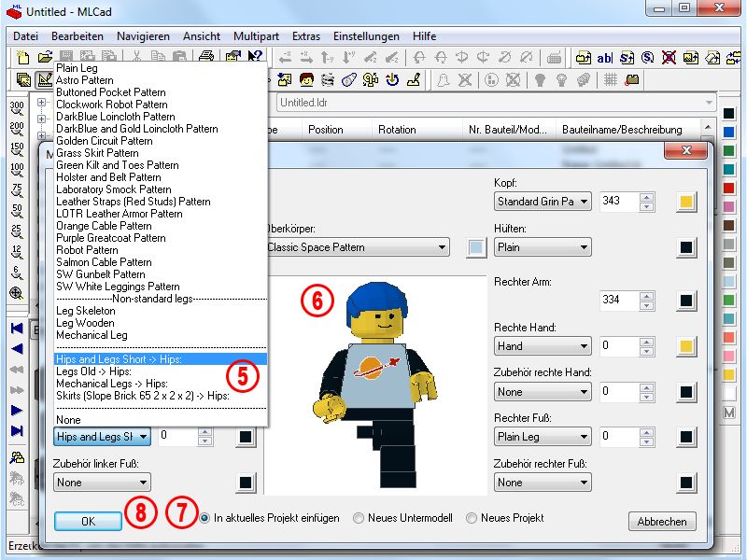747x560 pixels.
Task: Open the Hilfe menu
Action: pyautogui.click(x=425, y=36)
